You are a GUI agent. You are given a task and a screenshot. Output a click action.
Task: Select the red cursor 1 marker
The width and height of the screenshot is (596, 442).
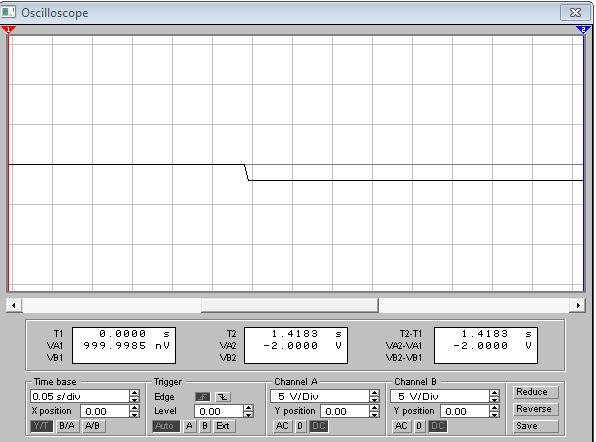[8, 29]
